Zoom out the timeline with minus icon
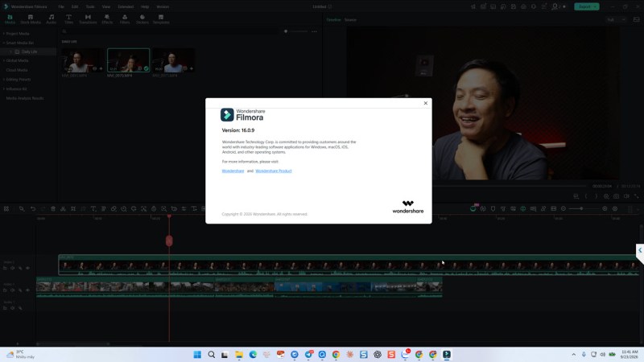 pyautogui.click(x=563, y=209)
